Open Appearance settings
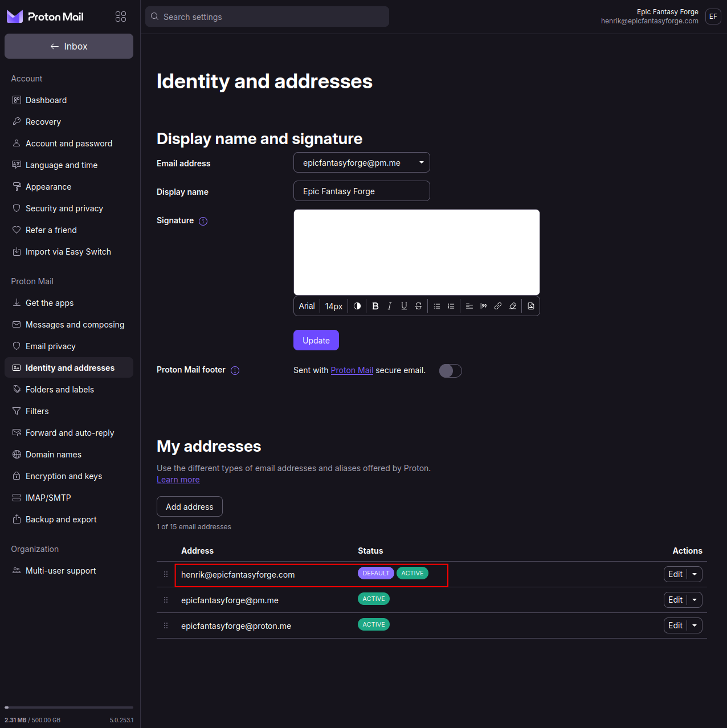The image size is (727, 728). pos(69,187)
